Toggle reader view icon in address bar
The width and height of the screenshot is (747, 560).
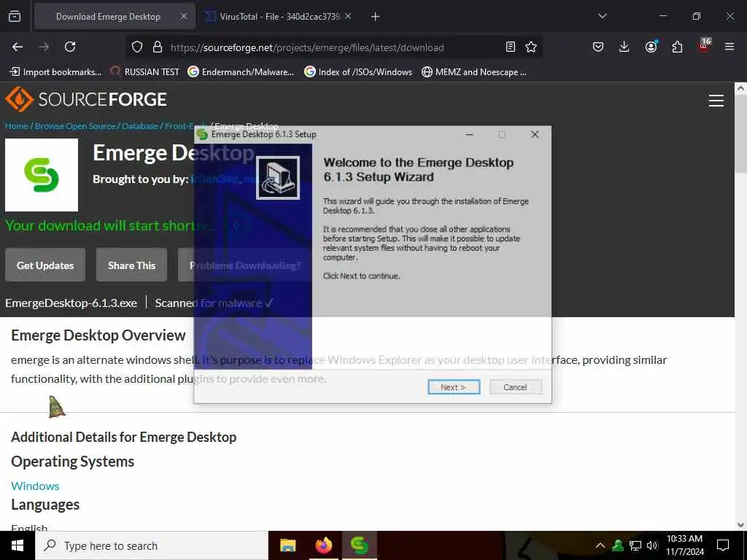[510, 47]
